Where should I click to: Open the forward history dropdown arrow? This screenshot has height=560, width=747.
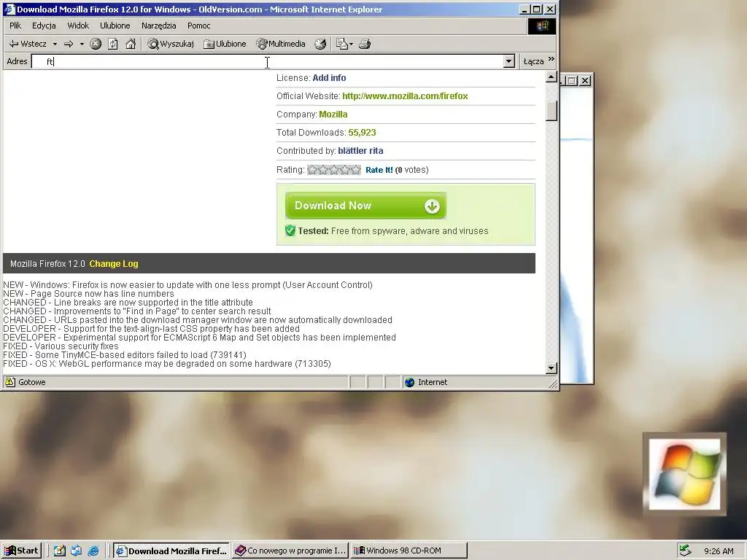click(x=82, y=44)
